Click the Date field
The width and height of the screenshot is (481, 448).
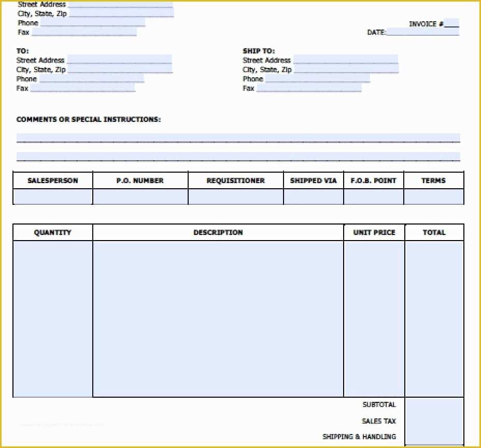point(423,32)
